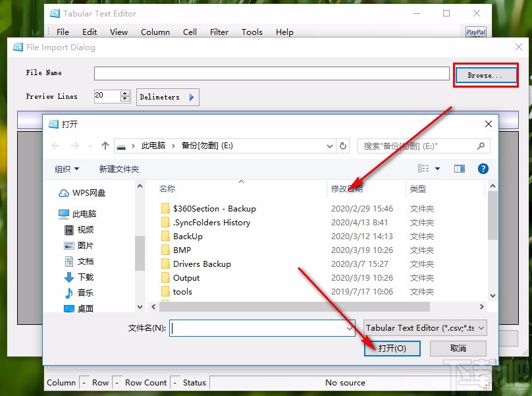This screenshot has height=396, width=532.
Task: Click the refresh icon in address bar
Action: (x=343, y=146)
